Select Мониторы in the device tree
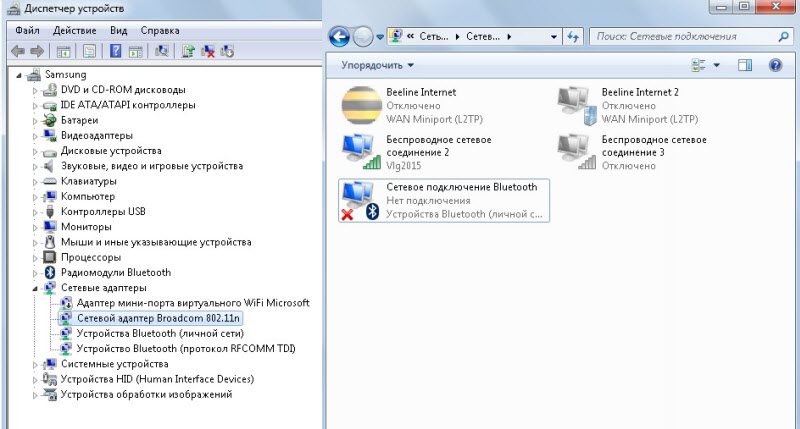Viewport: 800px width, 429px height. (86, 227)
